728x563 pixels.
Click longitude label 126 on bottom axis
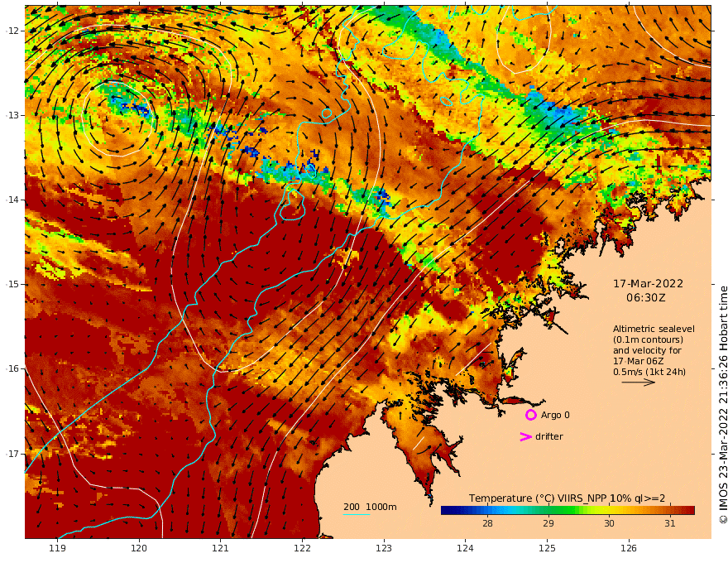click(629, 548)
